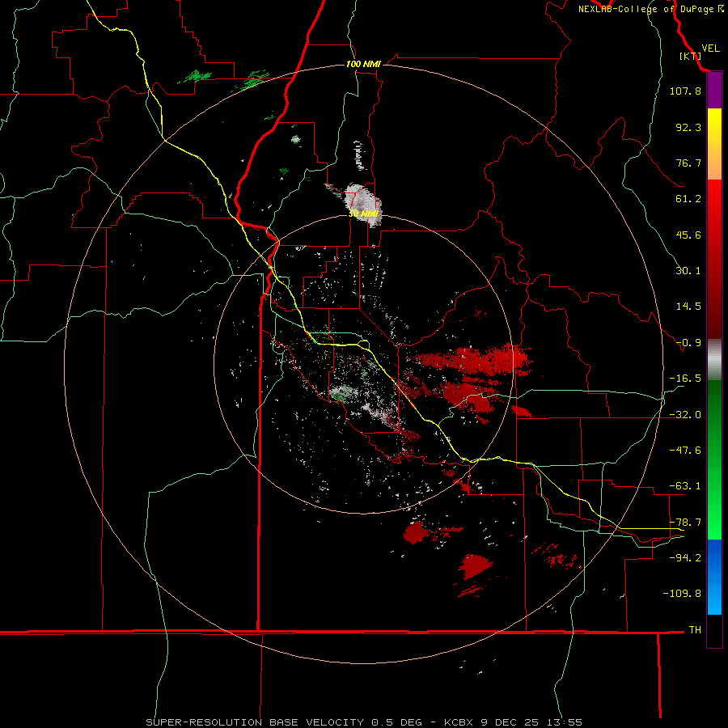Click the 100 NMI range ring label
Screen dimensions: 728x728
363,64
